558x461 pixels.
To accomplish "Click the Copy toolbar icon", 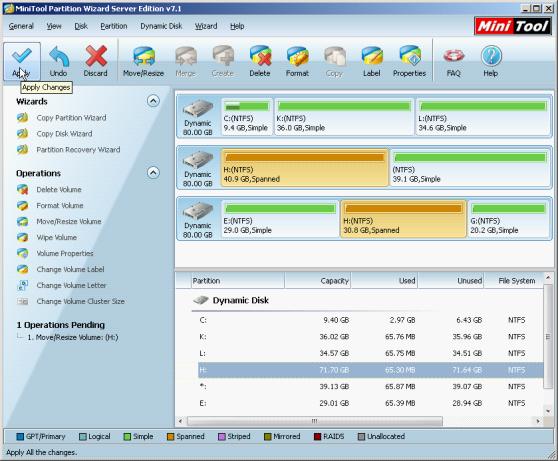I will tap(335, 57).
